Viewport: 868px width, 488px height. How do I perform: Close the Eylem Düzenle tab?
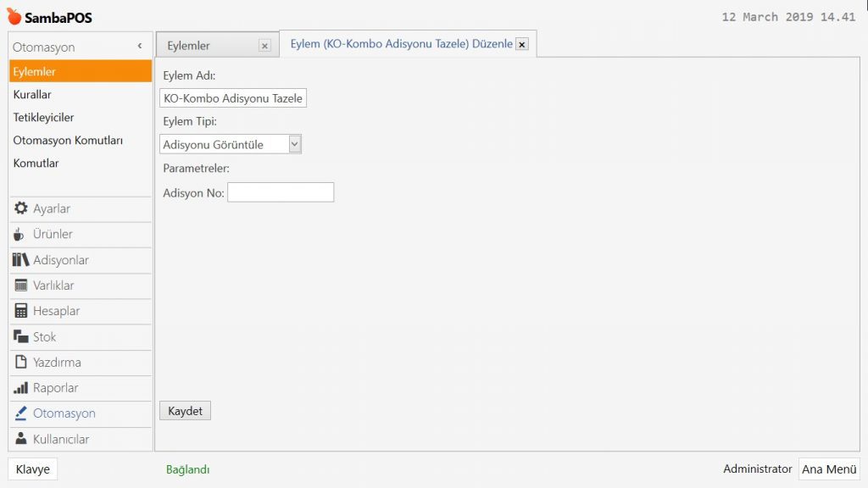tap(522, 44)
